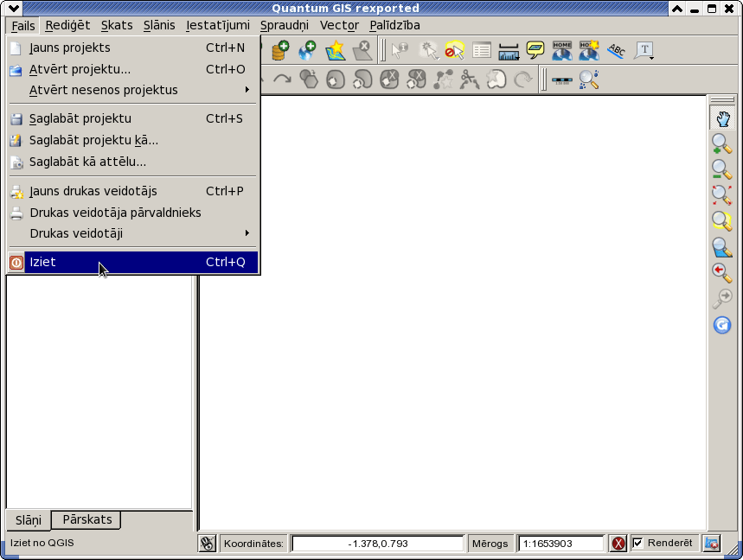Click the Reshape features nodes icon

click(x=444, y=79)
